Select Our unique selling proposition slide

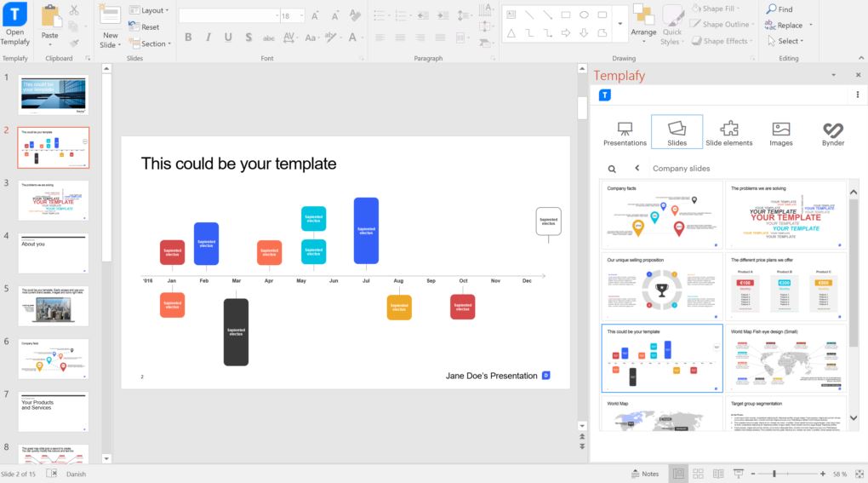tap(662, 287)
